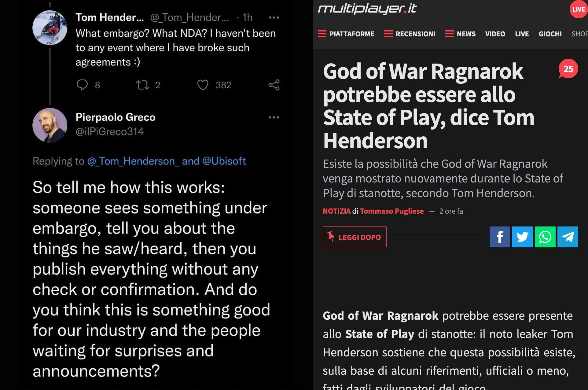Viewport: 588px width, 390px height.
Task: Go to the Giochi section
Action: pos(550,34)
